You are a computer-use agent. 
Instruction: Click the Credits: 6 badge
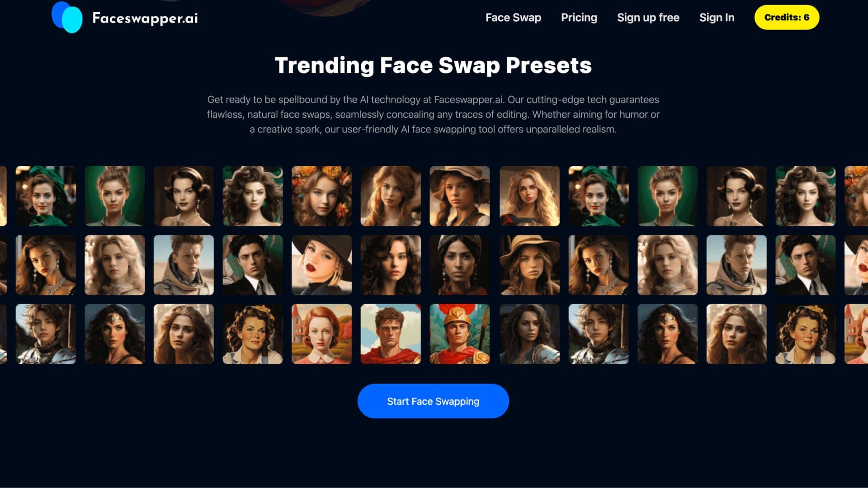tap(786, 17)
